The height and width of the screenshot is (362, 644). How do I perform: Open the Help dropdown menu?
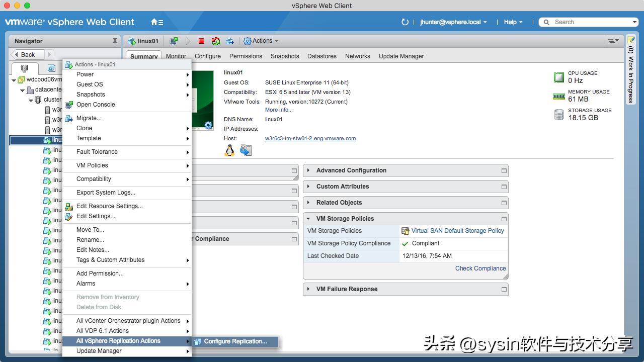tap(513, 22)
